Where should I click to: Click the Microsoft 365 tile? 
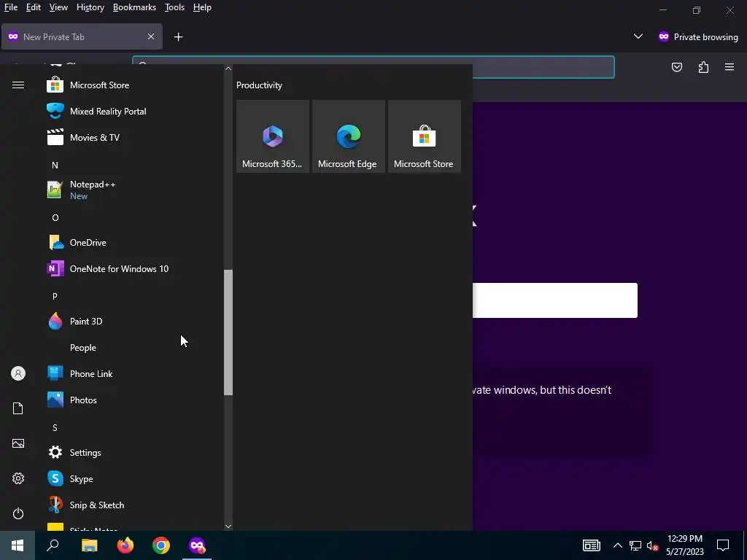[x=273, y=136]
